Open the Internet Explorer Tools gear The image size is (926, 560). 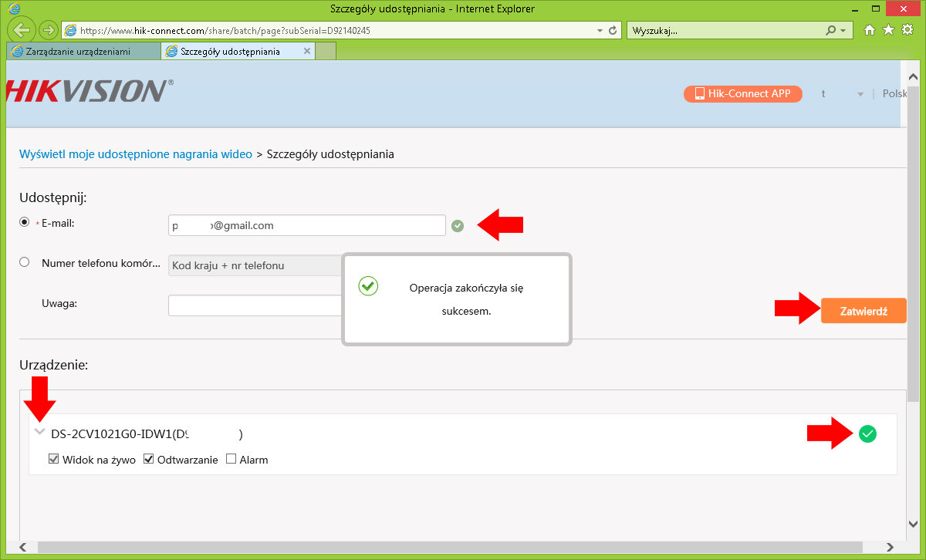click(x=907, y=30)
